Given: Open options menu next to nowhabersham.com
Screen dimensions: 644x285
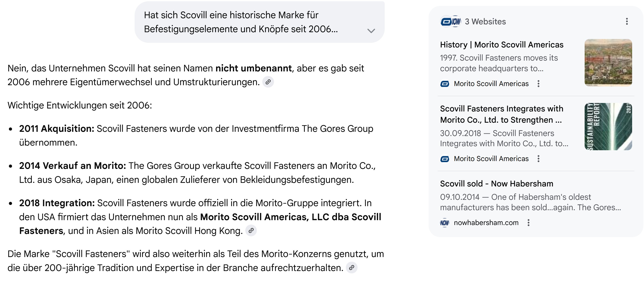Looking at the screenshot, I should point(528,222).
